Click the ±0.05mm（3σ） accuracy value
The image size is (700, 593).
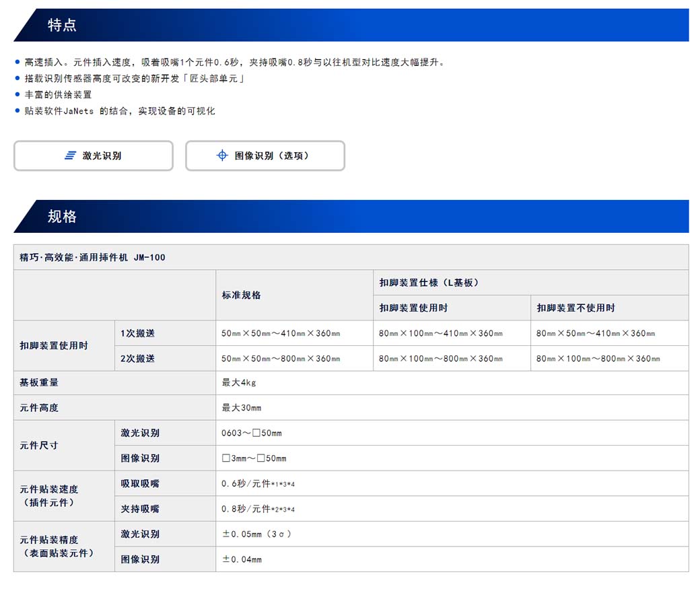256,534
